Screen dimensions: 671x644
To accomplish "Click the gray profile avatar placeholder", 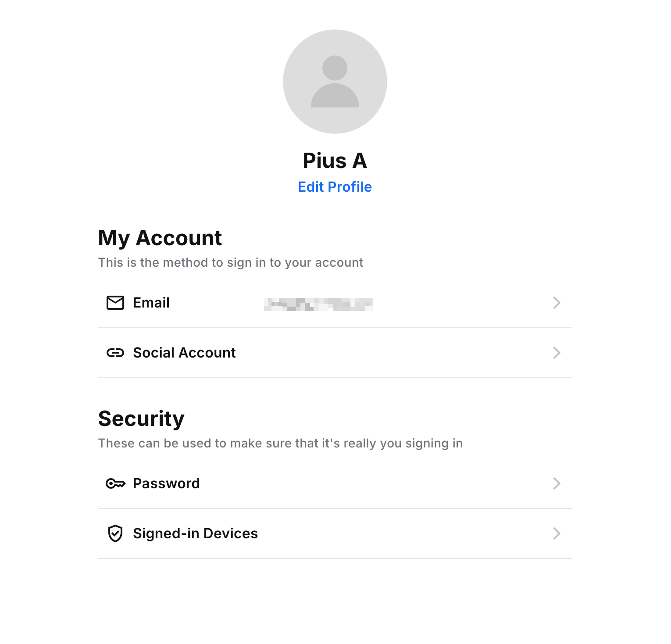I will (x=335, y=82).
